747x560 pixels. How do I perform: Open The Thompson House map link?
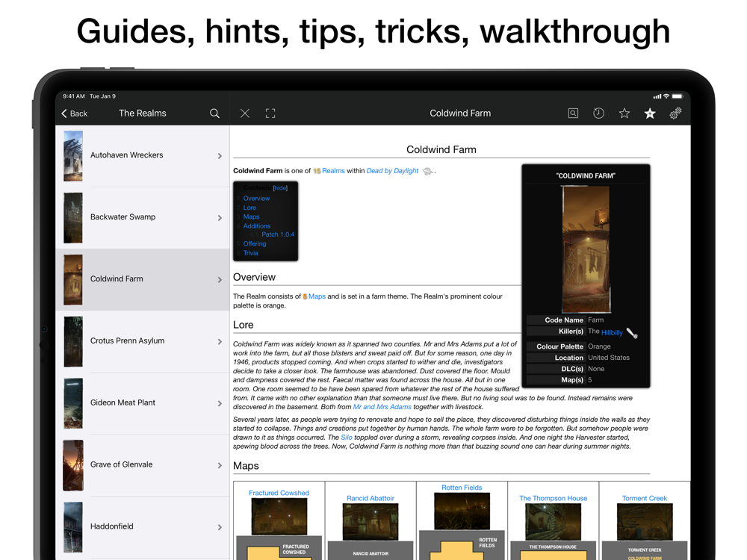pos(553,498)
